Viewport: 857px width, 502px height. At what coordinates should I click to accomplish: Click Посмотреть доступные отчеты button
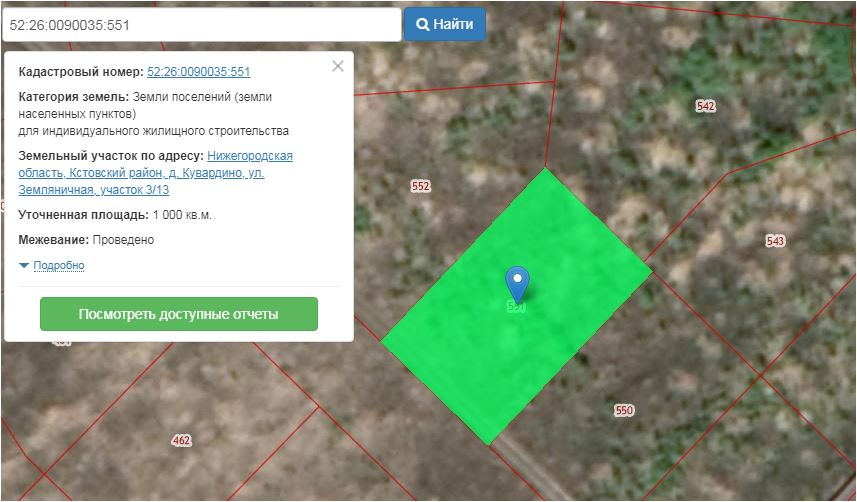click(178, 314)
